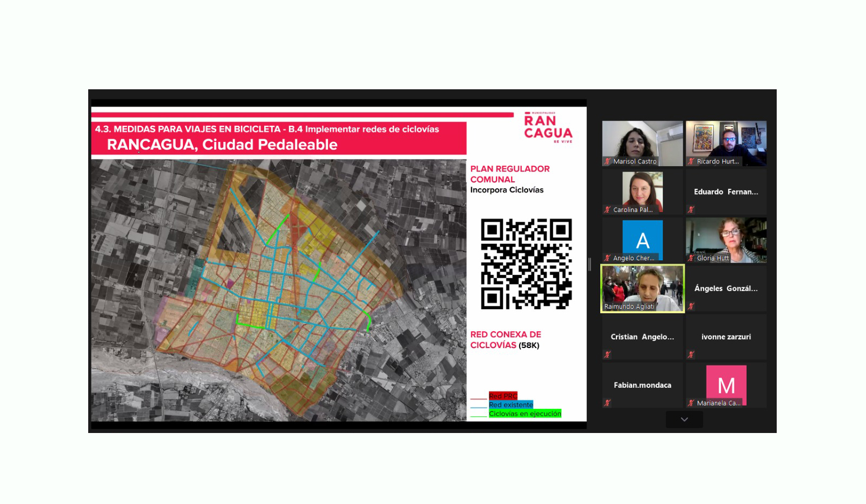Select Marianela Ca's pink M avatar tile

click(x=726, y=385)
